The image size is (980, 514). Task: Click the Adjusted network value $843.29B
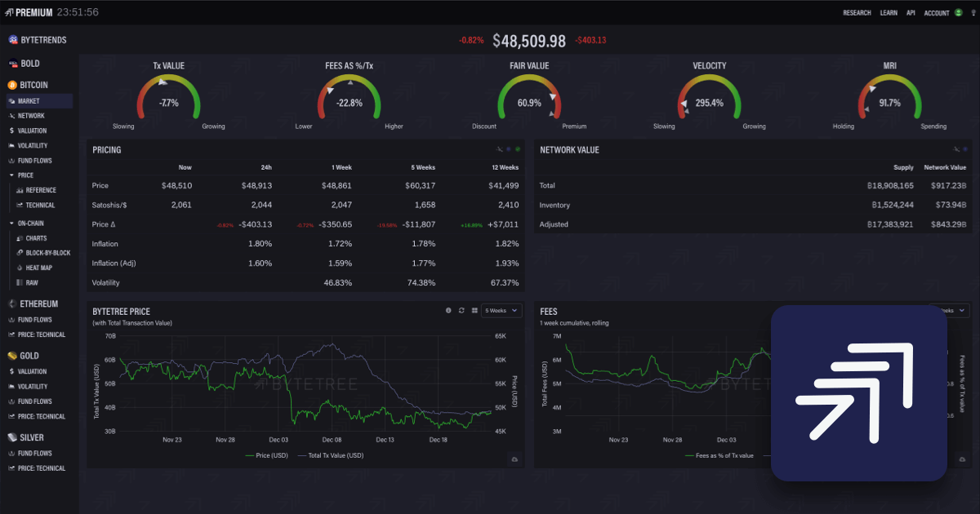[x=948, y=224]
